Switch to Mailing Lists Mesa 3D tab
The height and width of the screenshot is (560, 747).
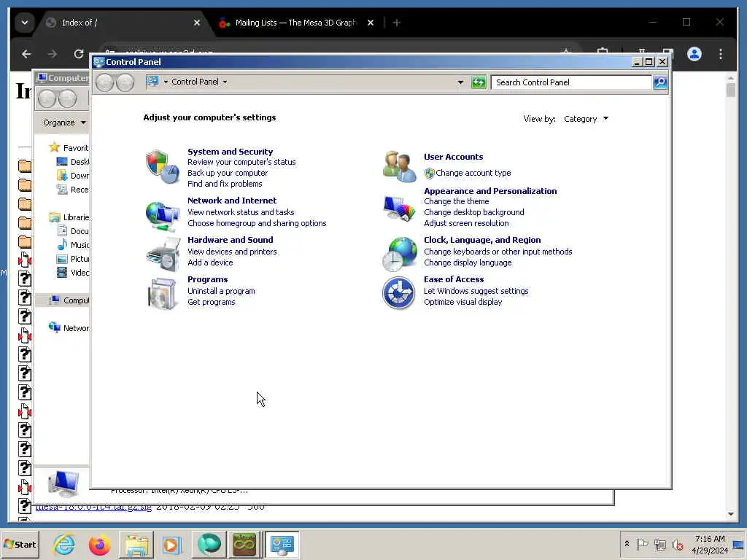[x=296, y=23]
